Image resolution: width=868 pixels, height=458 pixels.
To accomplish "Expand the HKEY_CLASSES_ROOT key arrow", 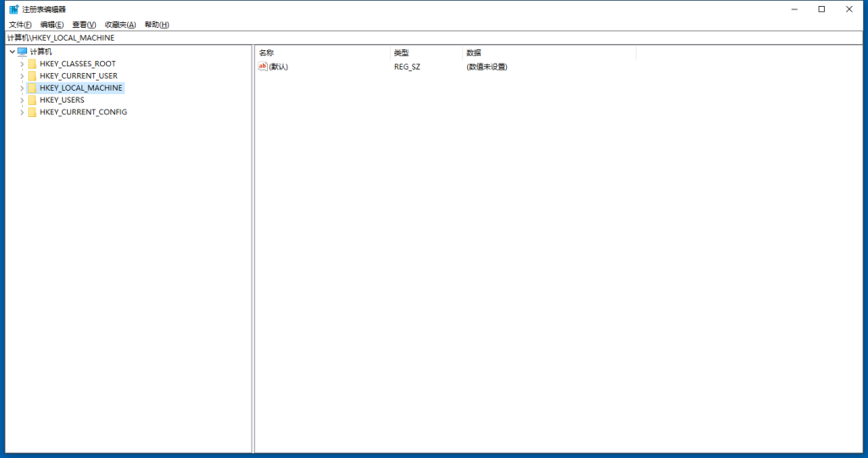I will click(x=22, y=64).
